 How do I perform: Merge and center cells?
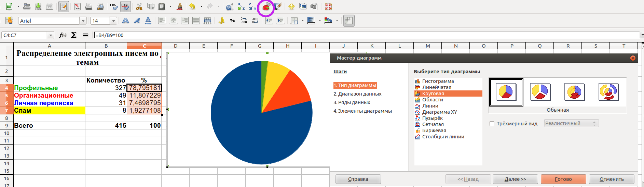coord(207,21)
